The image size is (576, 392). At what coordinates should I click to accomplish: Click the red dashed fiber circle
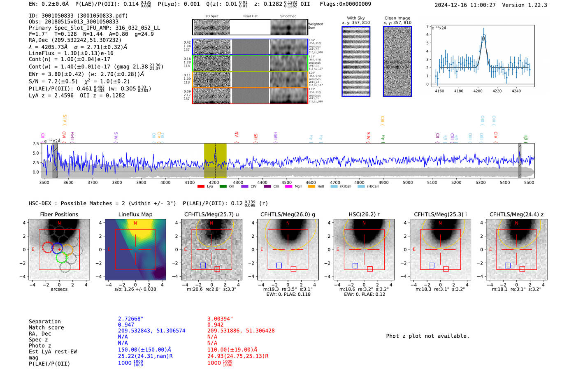(x=48, y=247)
